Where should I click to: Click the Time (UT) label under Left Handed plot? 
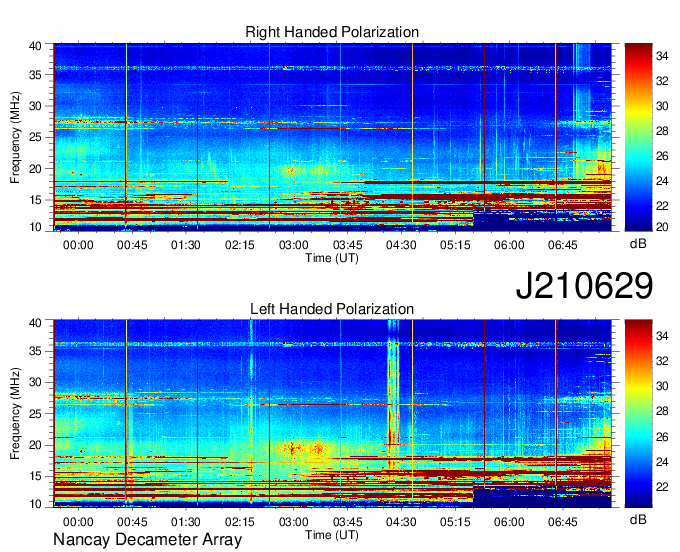332,535
